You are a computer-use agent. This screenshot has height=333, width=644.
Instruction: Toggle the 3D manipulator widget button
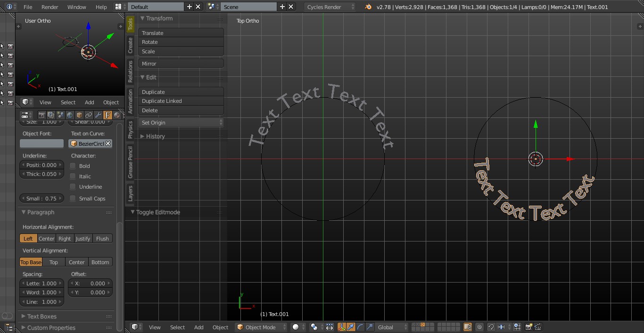click(342, 327)
